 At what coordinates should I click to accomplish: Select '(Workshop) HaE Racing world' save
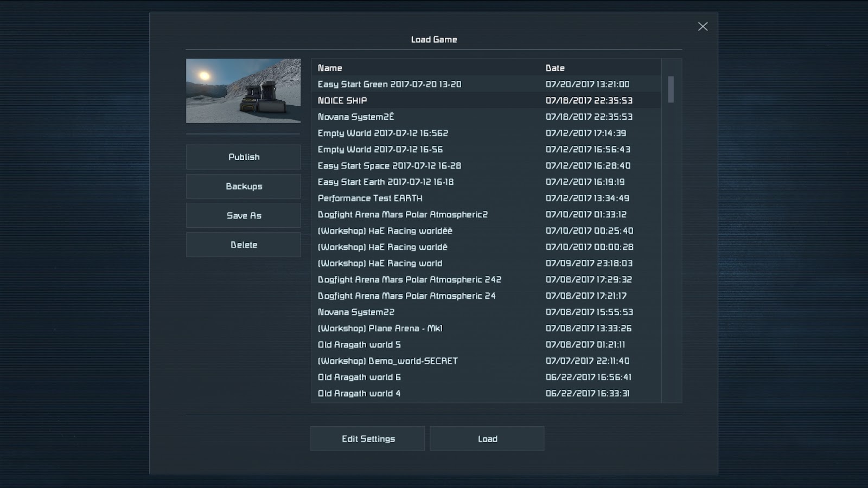[x=486, y=263]
